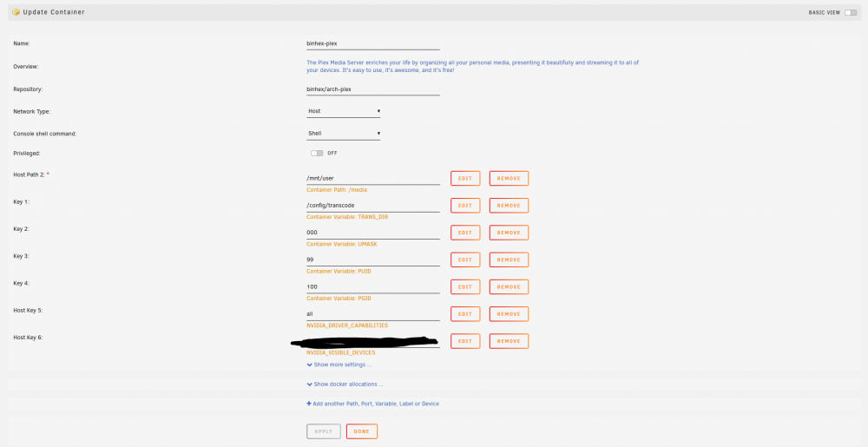
Task: Remove the Key 3 PUID variable
Action: coord(509,260)
